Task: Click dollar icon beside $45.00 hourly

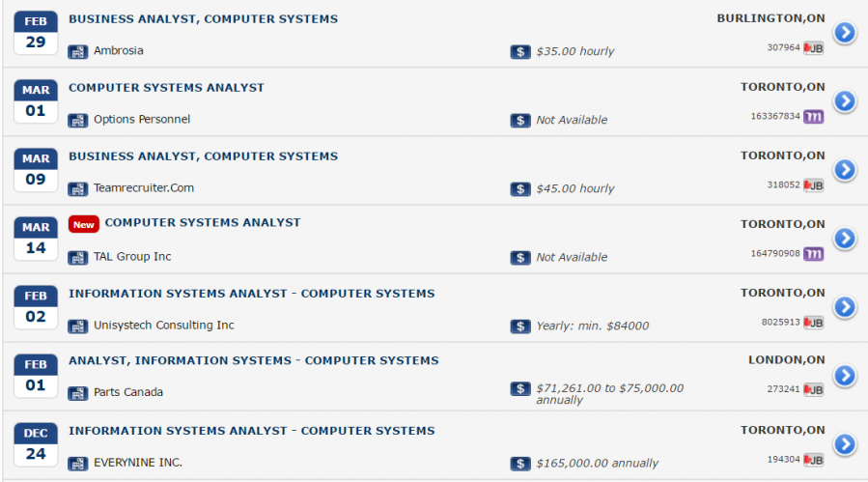Action: 520,188
